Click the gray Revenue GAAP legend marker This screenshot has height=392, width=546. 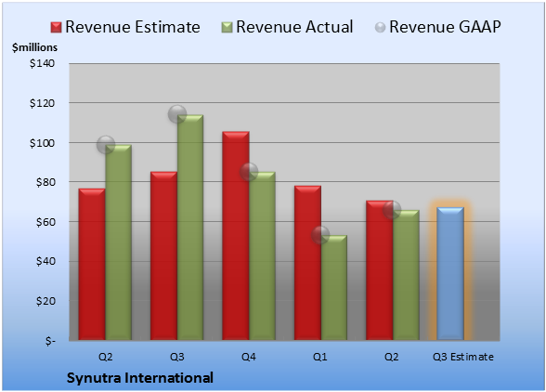(x=381, y=28)
